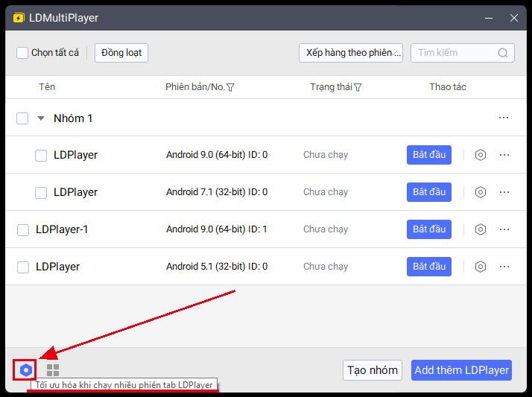
Task: Switch to the grid layout view icon
Action: (53, 370)
